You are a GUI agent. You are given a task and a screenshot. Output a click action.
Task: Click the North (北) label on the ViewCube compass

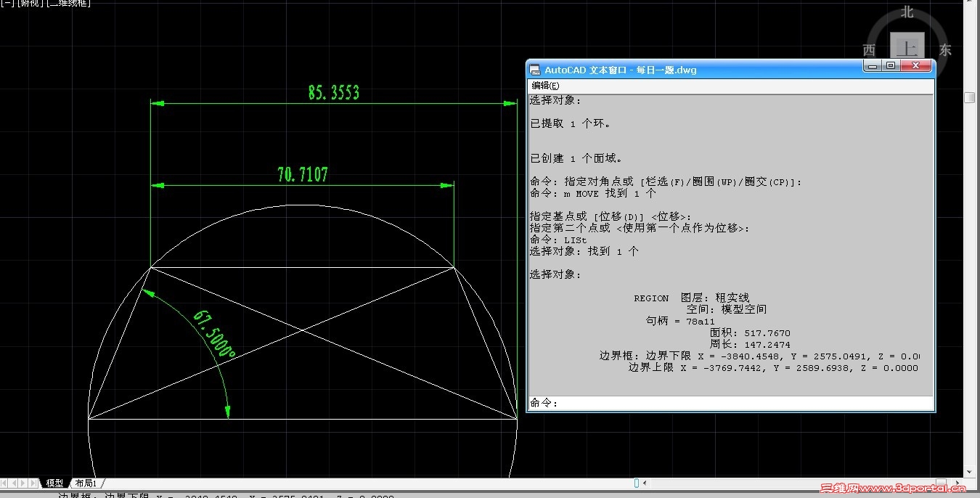tap(907, 12)
